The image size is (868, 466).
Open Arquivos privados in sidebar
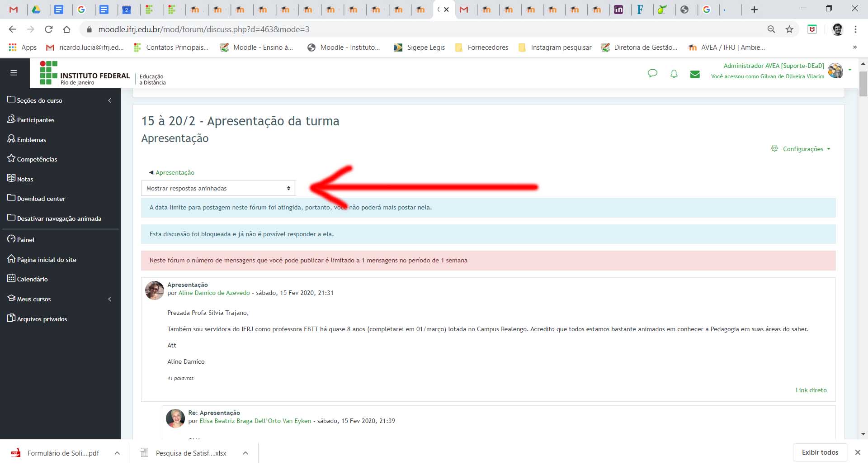click(x=37, y=319)
